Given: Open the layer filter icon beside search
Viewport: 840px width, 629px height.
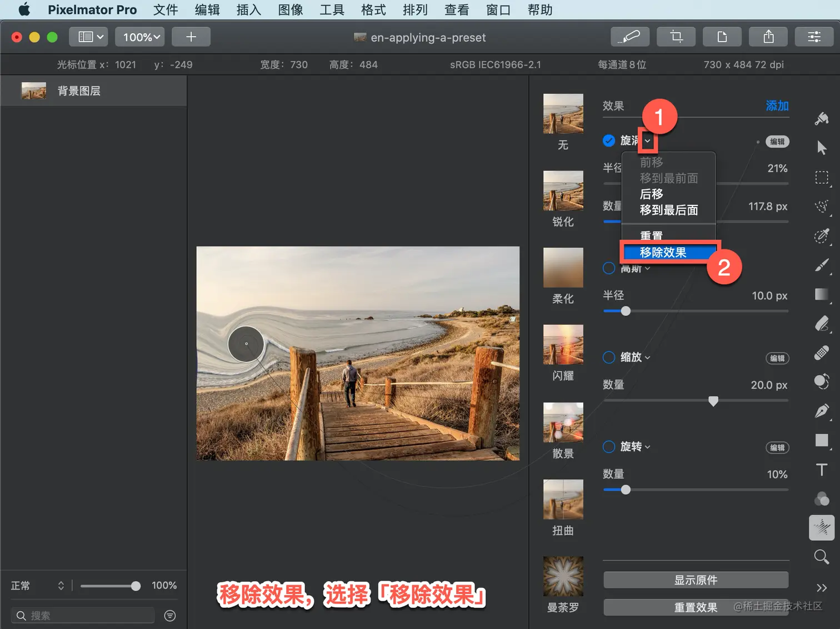Looking at the screenshot, I should [170, 616].
